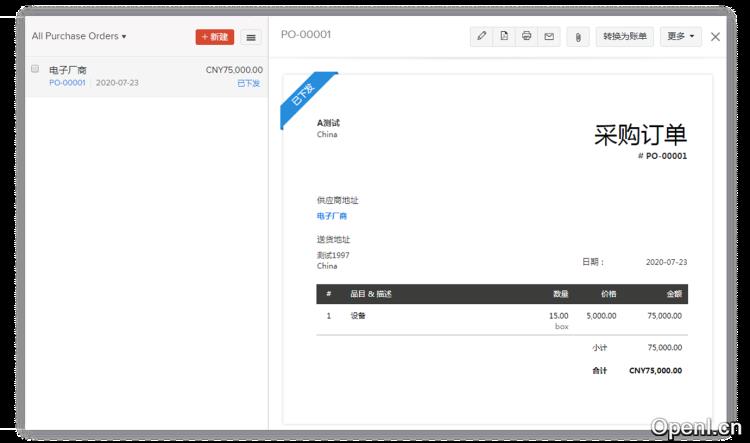Click the 采购订单 document title
This screenshot has height=443, width=750.
click(640, 134)
